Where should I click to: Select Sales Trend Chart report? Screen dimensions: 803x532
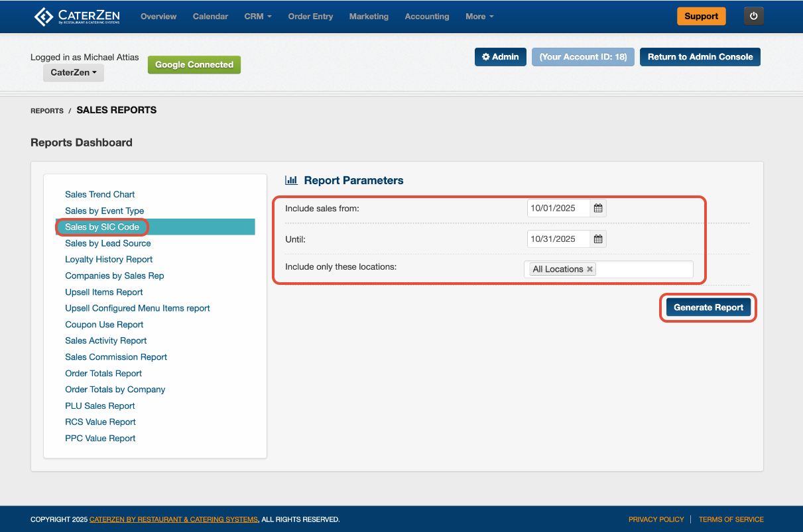[100, 194]
